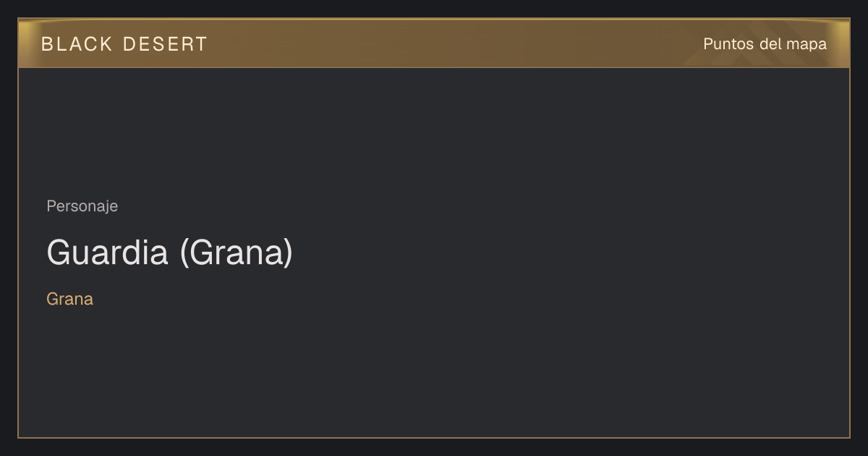
Task: Click the gold bottom border of the card
Action: click(434, 437)
